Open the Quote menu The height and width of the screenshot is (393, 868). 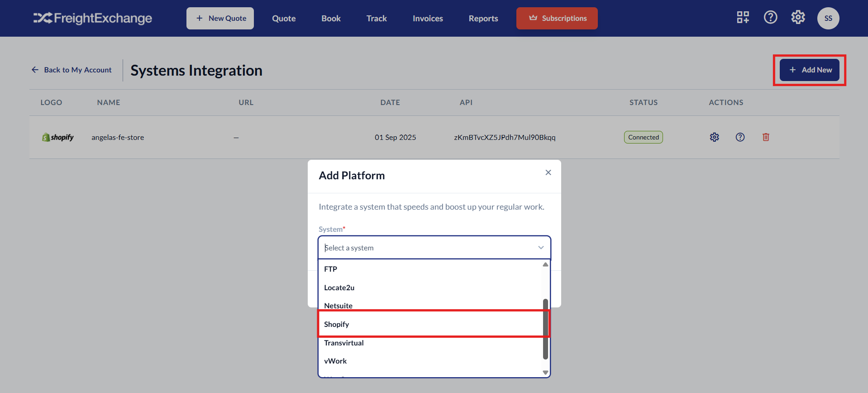[x=284, y=19]
